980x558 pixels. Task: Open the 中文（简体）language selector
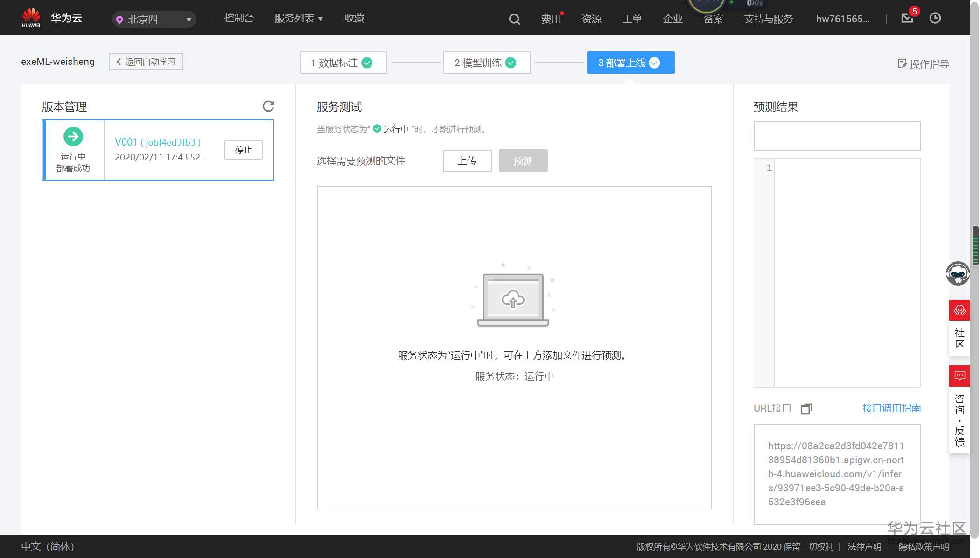tap(47, 546)
